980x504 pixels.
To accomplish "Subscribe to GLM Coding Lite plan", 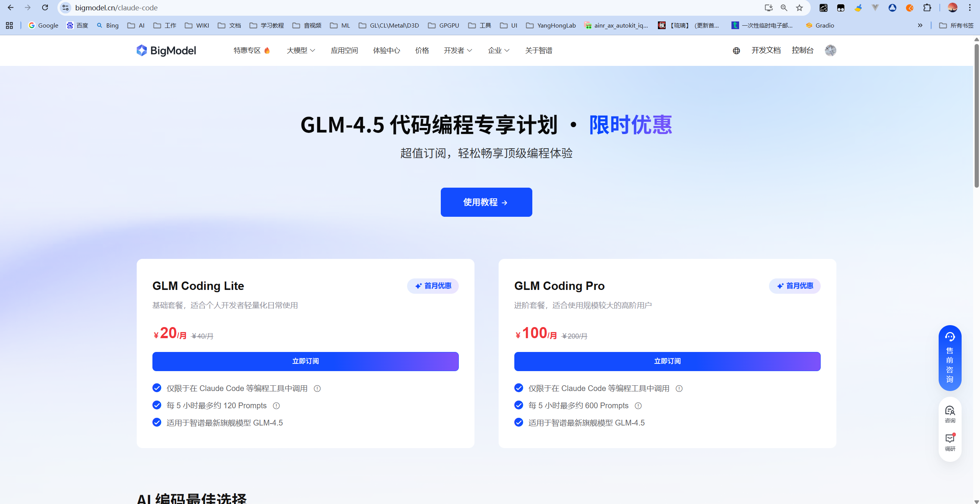I will pyautogui.click(x=305, y=361).
